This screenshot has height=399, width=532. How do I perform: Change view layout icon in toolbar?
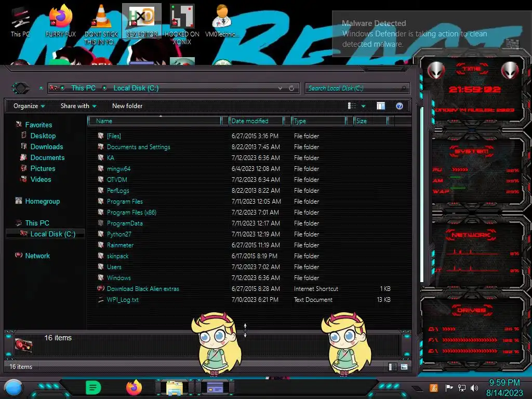coord(352,106)
